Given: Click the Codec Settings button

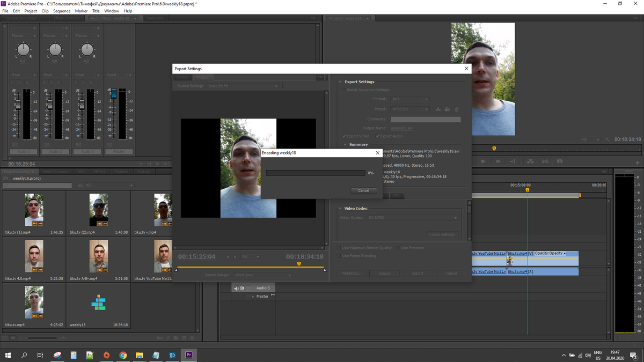Looking at the screenshot, I should (443, 234).
